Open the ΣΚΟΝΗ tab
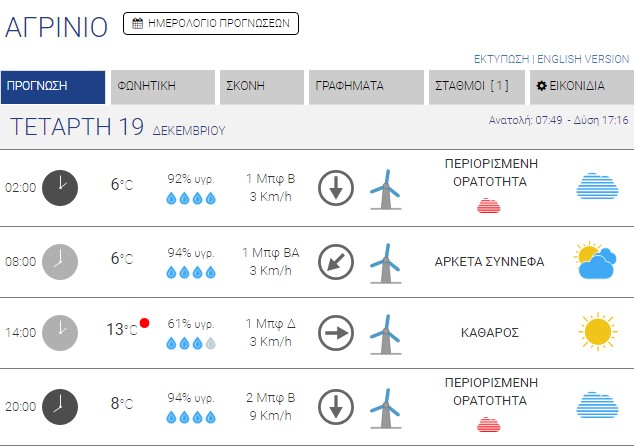This screenshot has height=446, width=634. click(261, 86)
